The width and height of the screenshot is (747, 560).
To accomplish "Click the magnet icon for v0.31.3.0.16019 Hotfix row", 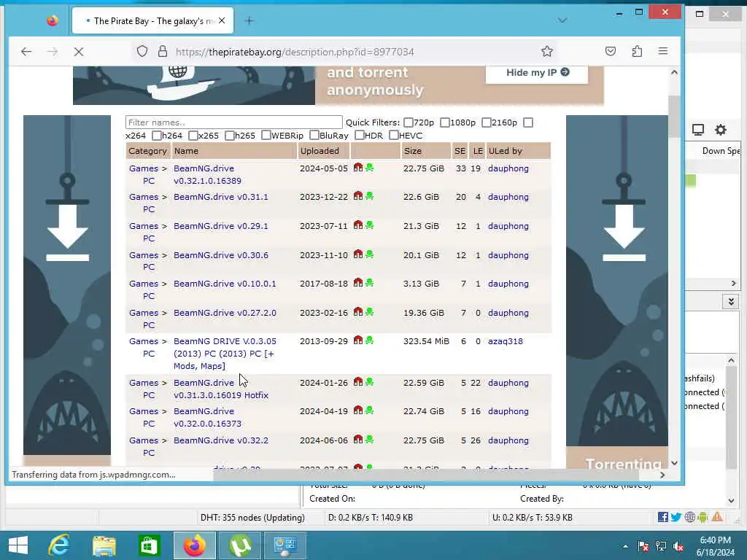I will [x=358, y=382].
